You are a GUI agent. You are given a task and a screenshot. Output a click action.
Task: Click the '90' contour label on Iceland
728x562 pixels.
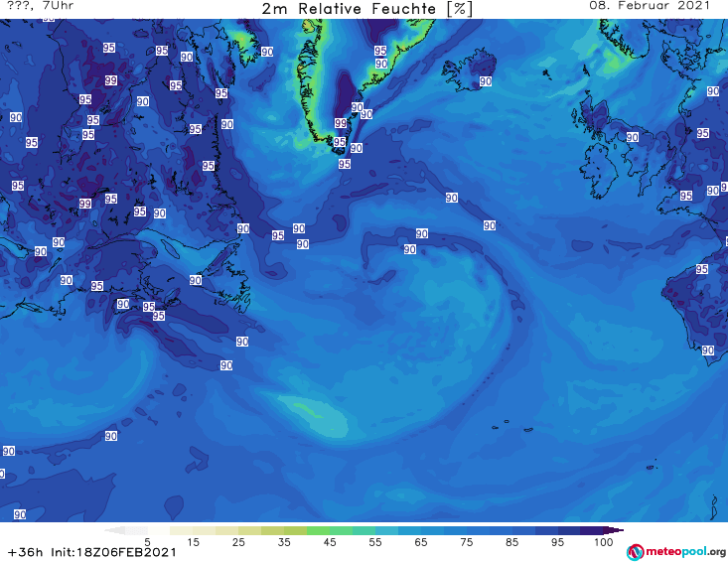(x=486, y=81)
